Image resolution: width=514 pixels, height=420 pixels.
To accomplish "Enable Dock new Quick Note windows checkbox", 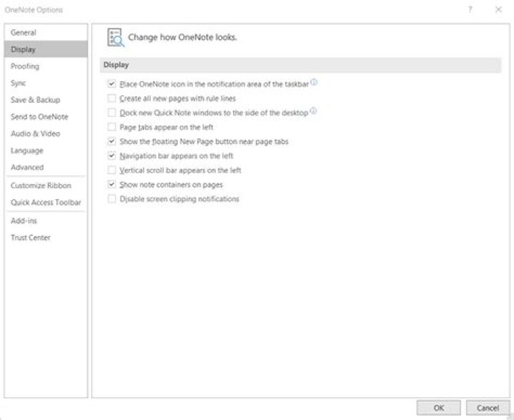I will (x=112, y=113).
